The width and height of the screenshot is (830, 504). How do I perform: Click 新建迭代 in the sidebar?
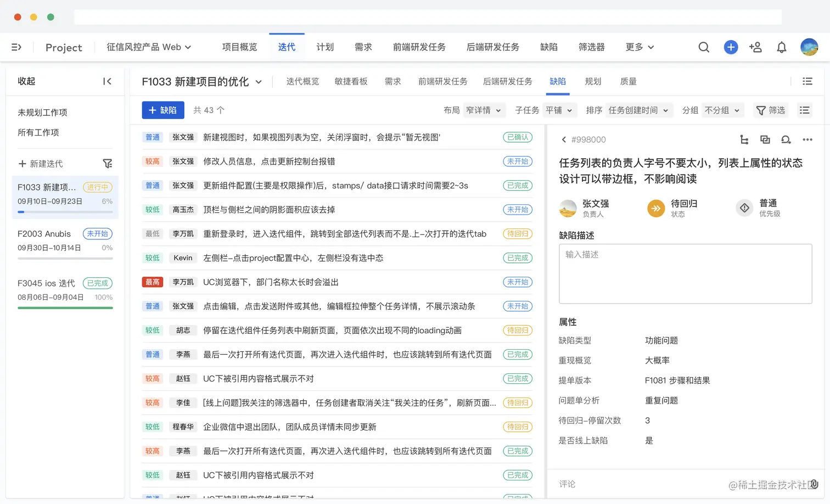click(46, 164)
